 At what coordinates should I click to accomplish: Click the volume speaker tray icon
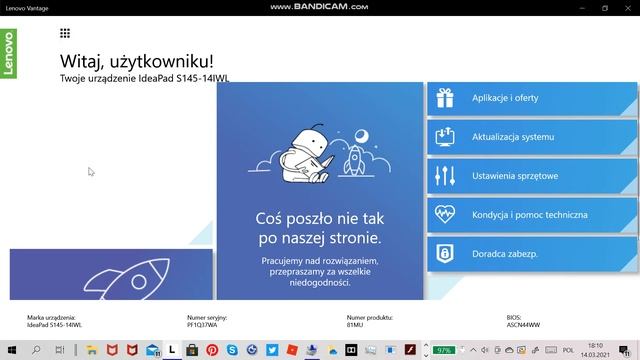485,350
